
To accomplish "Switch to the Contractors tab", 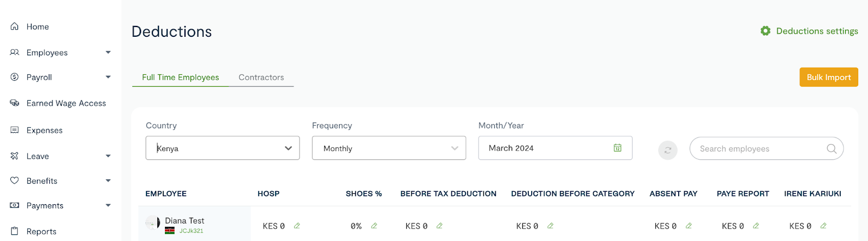I will pos(261,77).
